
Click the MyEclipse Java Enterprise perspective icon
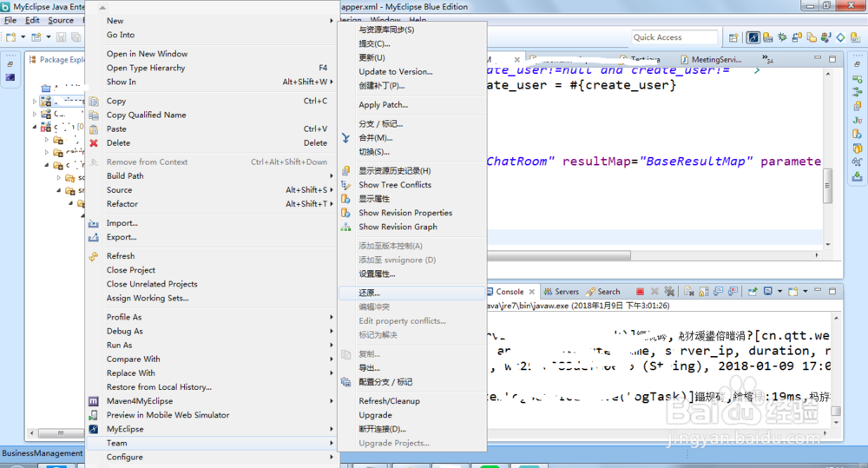pos(753,37)
